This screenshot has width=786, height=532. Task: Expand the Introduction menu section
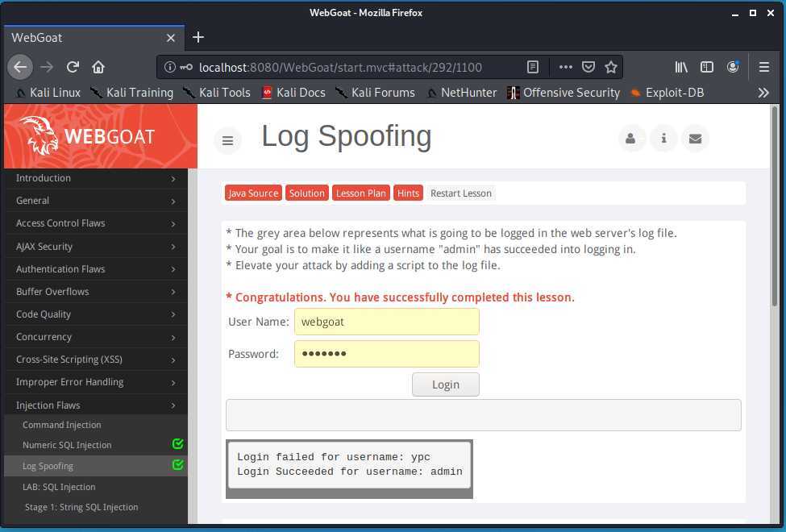(96, 178)
